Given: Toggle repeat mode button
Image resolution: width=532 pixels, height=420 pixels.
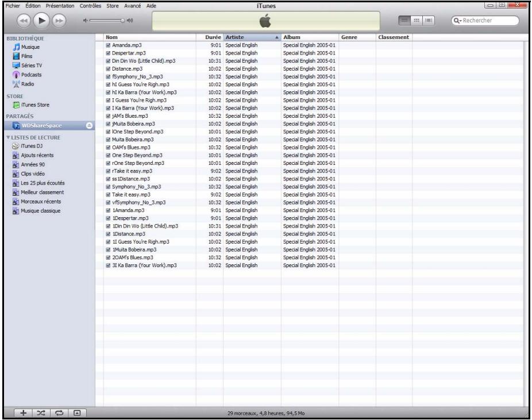Looking at the screenshot, I should (59, 413).
